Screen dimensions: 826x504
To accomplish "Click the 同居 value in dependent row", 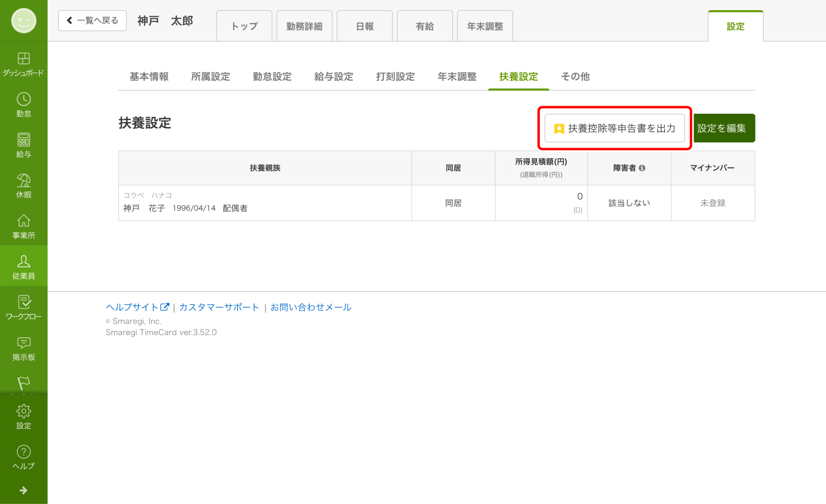I will coord(453,203).
